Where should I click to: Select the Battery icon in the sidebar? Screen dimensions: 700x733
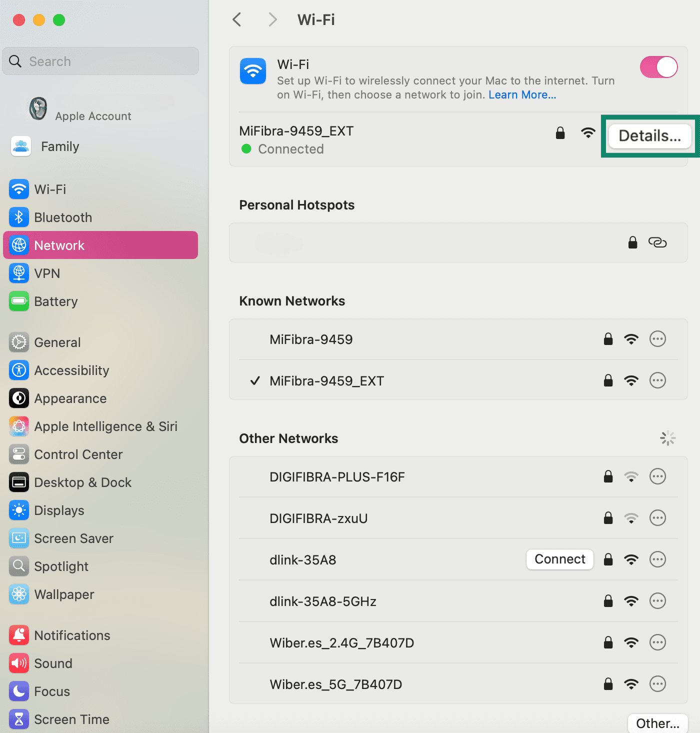point(19,301)
